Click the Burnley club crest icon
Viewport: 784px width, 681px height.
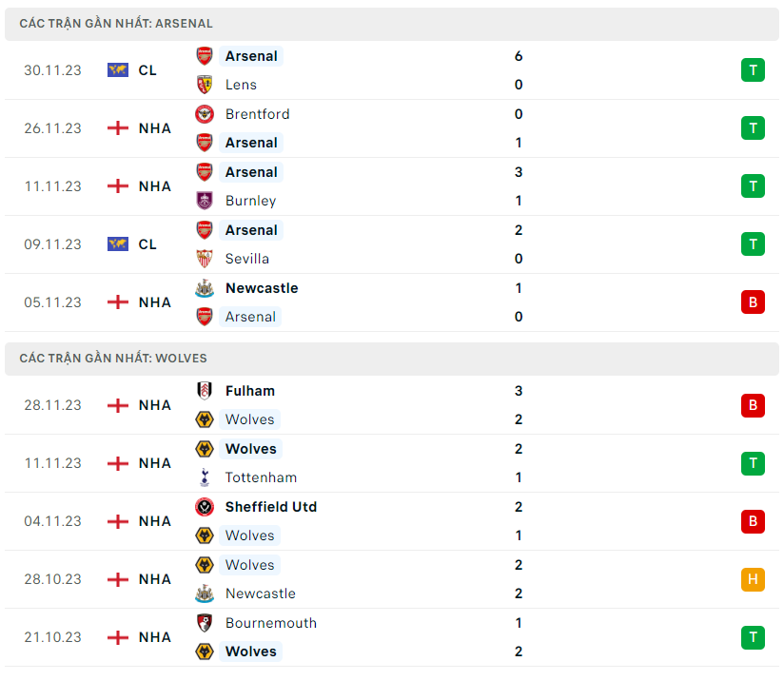205,201
